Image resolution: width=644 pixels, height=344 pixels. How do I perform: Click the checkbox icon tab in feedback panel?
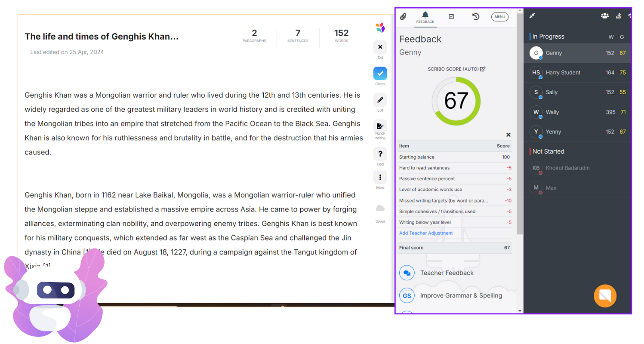pos(451,17)
